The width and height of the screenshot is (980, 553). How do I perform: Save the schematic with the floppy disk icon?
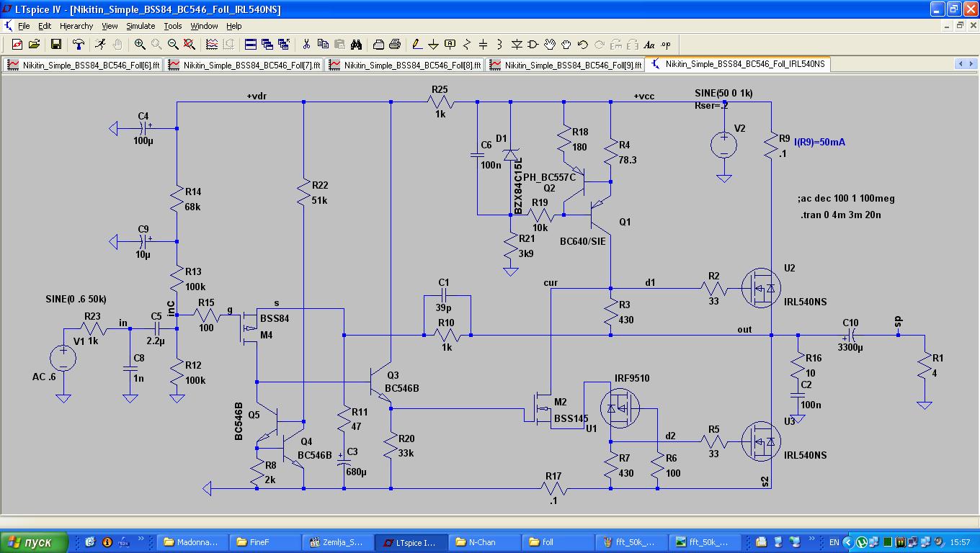click(x=55, y=45)
